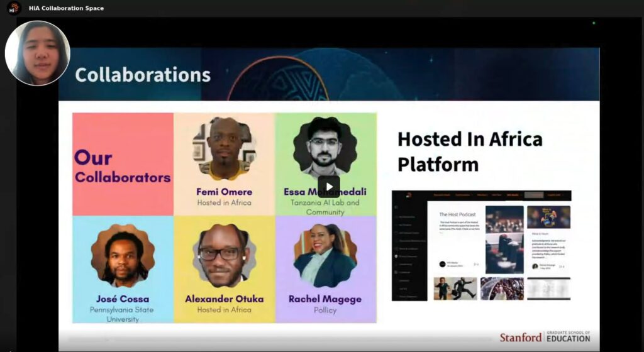
Task: Click Femi Omere's profile photo
Action: coord(225,148)
